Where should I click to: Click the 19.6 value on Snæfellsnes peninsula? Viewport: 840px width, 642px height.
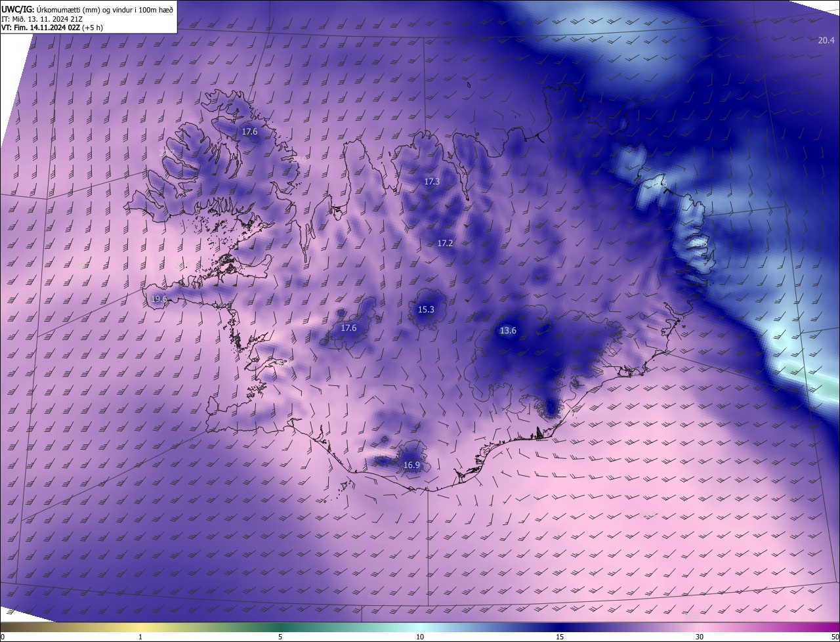point(159,299)
